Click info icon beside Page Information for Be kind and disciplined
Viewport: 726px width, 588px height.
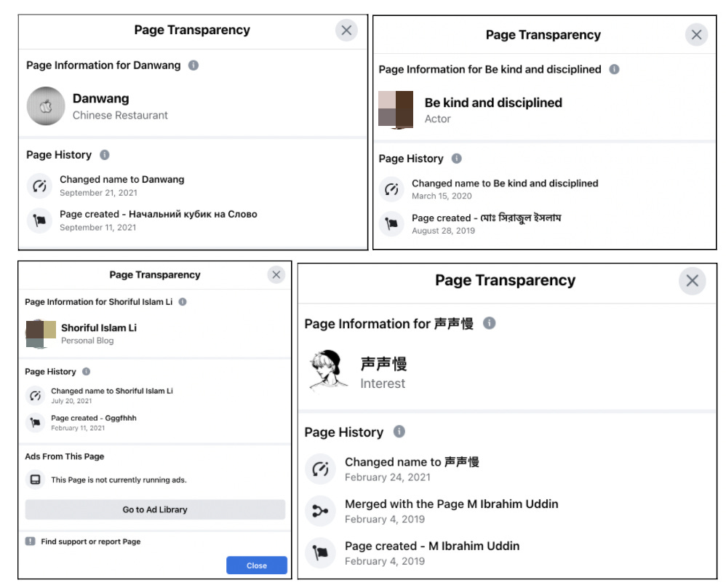(614, 69)
